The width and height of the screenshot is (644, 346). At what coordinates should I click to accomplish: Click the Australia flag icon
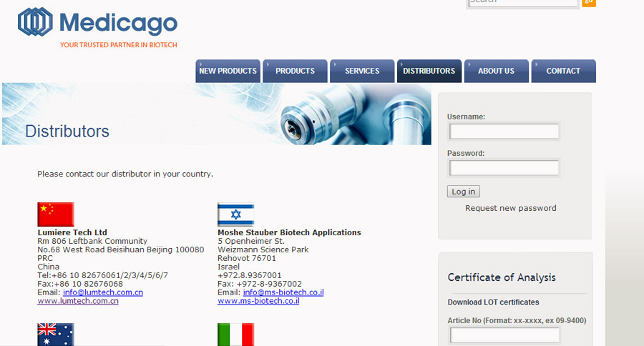pyautogui.click(x=56, y=335)
